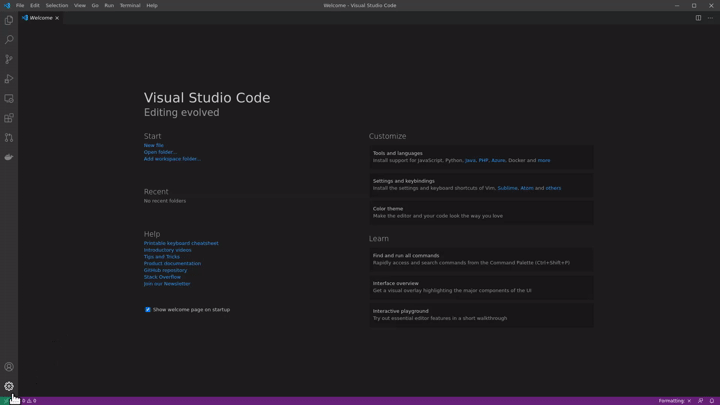Open the Run menu
Image resolution: width=720 pixels, height=405 pixels.
(109, 6)
